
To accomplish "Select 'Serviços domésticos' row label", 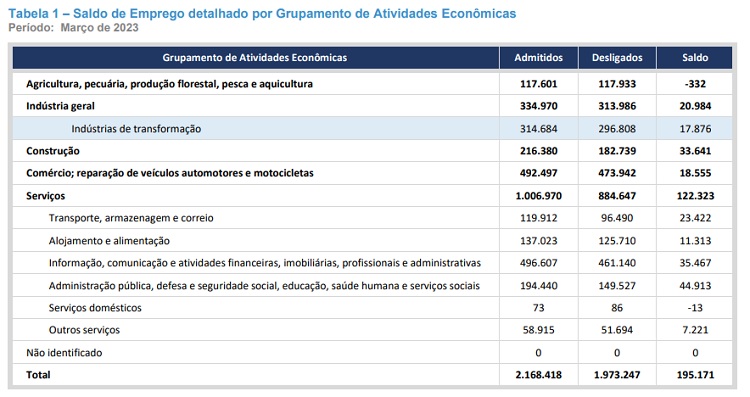I will click(x=95, y=308).
